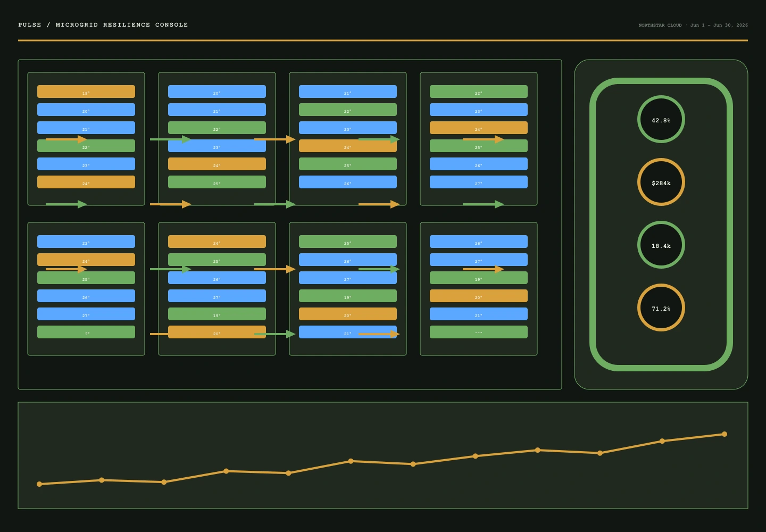
Task: Click the orange 20° bar ending its card
Action: [x=217, y=332]
